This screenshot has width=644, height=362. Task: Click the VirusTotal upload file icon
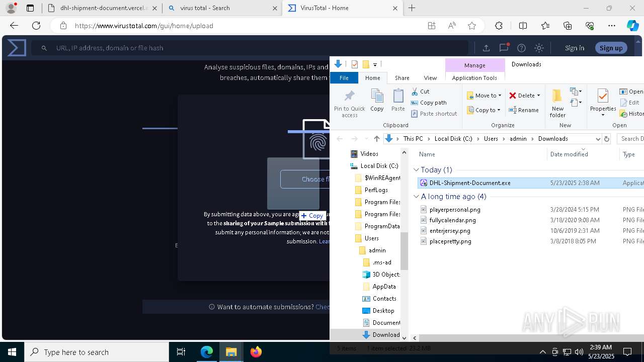coord(486,48)
